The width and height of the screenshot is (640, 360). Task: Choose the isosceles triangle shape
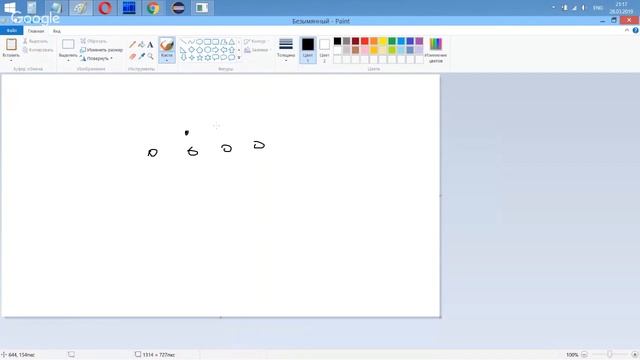231,42
